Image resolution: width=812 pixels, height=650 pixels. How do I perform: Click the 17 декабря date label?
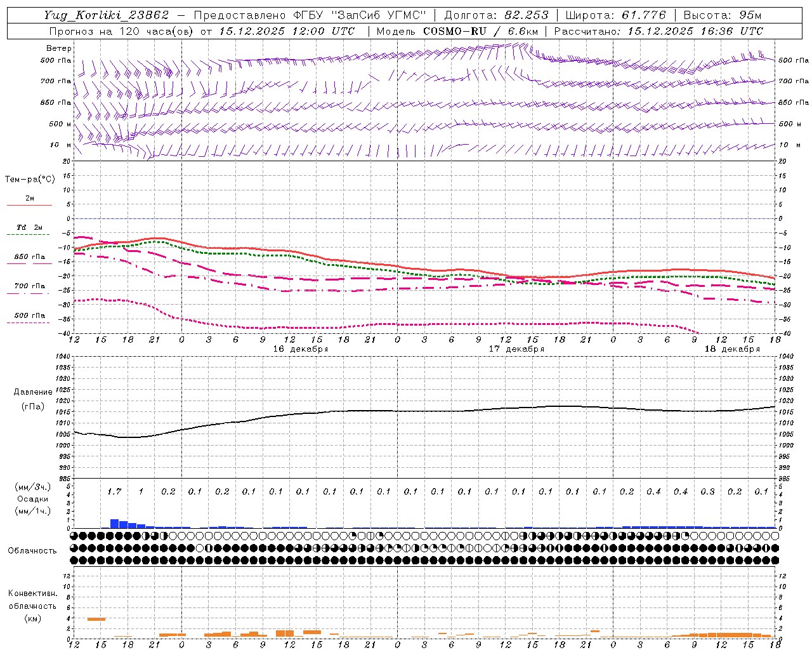[x=516, y=349]
